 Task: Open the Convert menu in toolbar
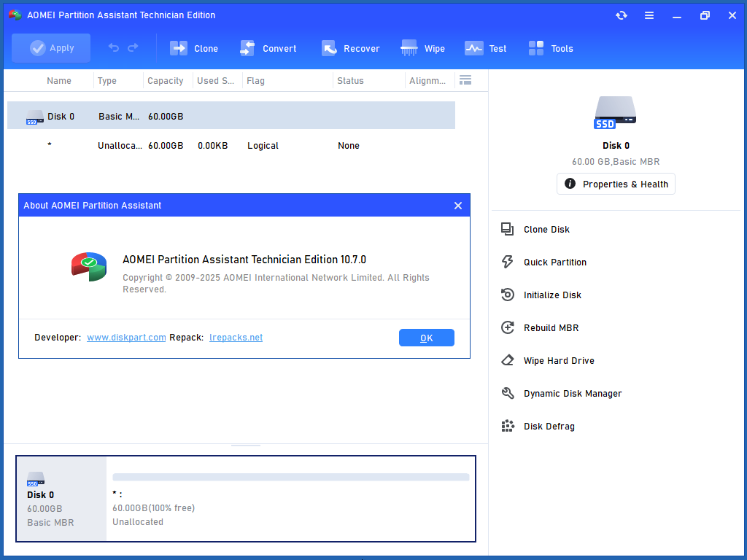click(x=268, y=48)
